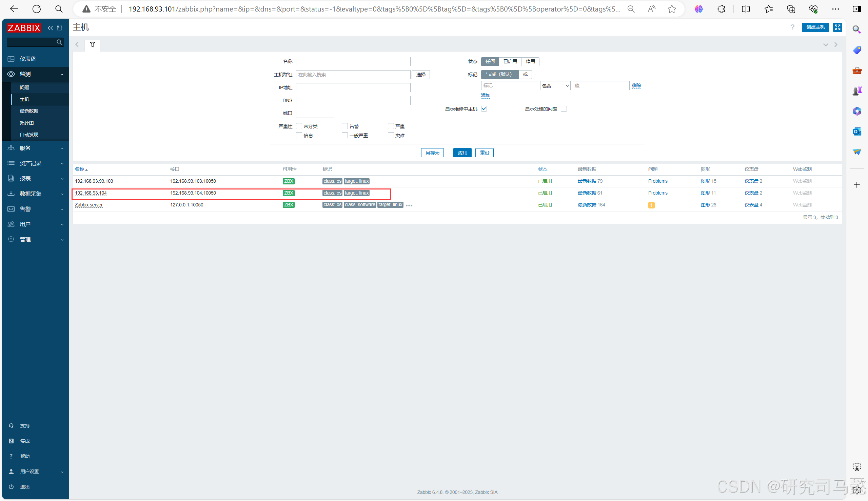The height and width of the screenshot is (501, 868).
Task: Expand the 管理 menu section
Action: click(35, 240)
